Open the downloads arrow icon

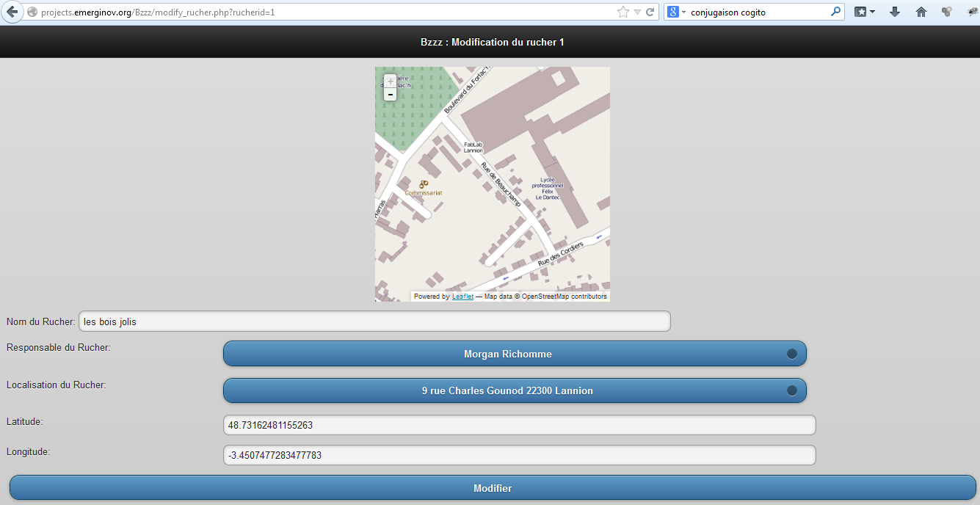coord(894,12)
